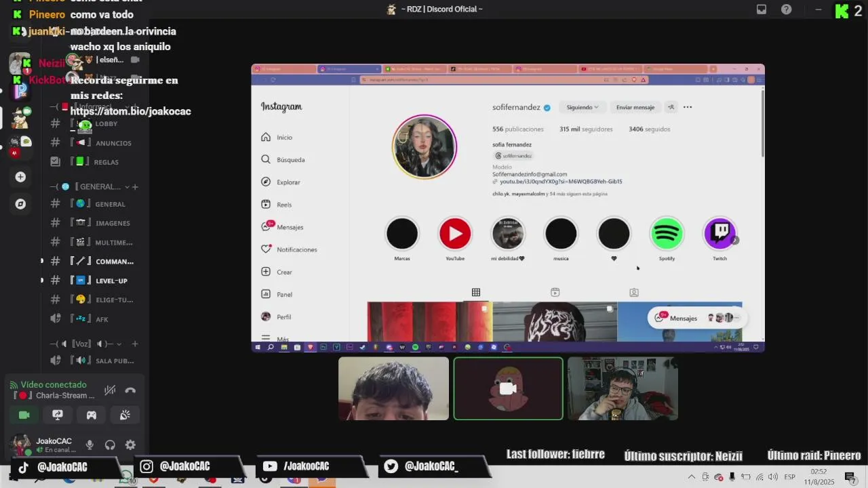Open the YouTube story highlight
Screen dimensions: 868x488
[455, 234]
